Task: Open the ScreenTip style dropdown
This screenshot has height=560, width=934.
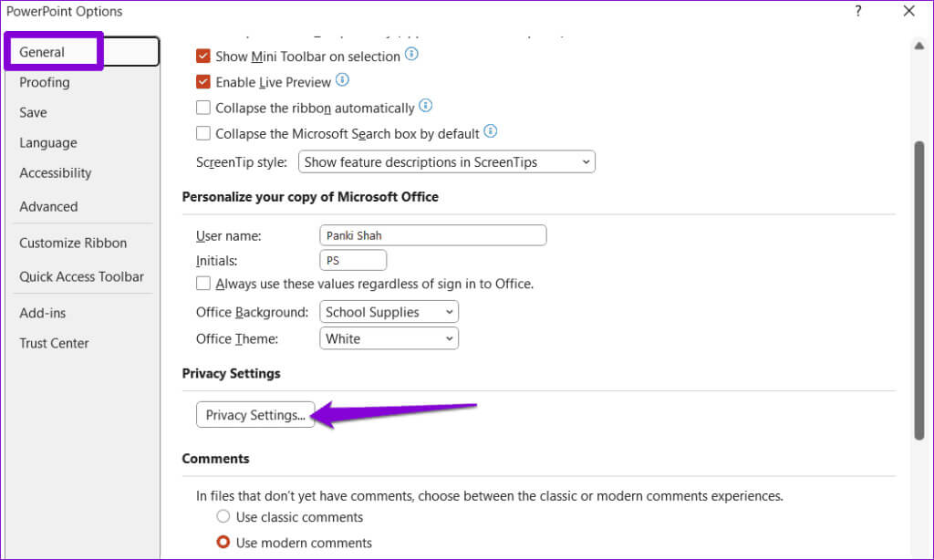Action: point(447,162)
